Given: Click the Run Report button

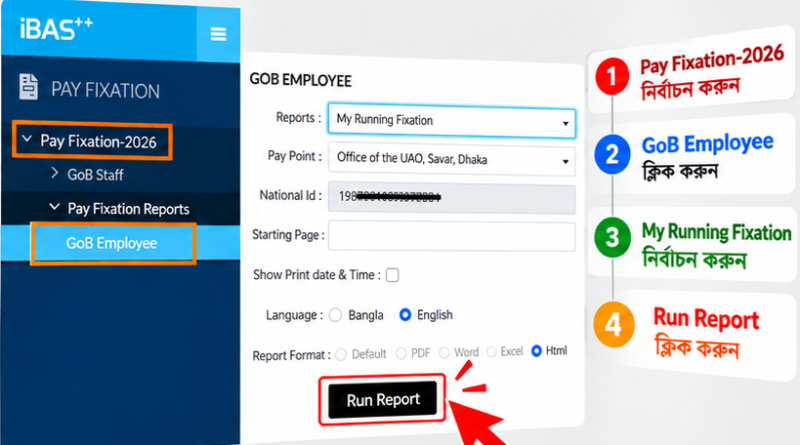Looking at the screenshot, I should coord(383,400).
